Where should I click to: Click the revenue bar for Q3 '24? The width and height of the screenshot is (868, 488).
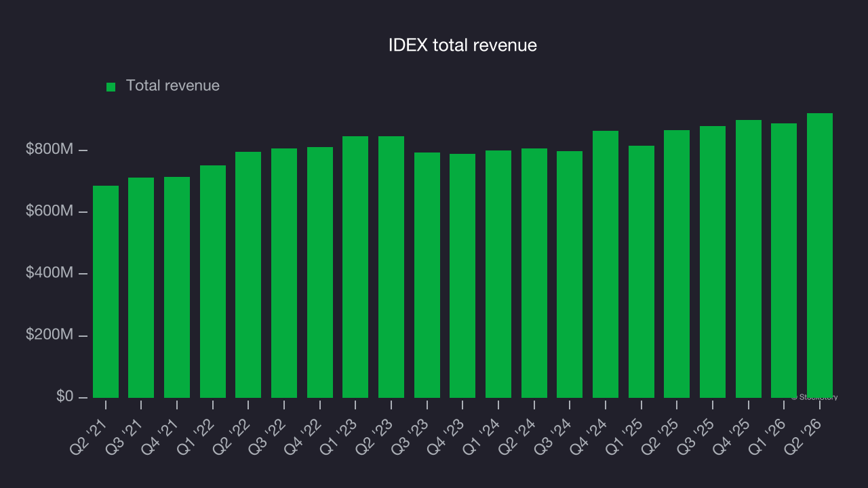(570, 274)
